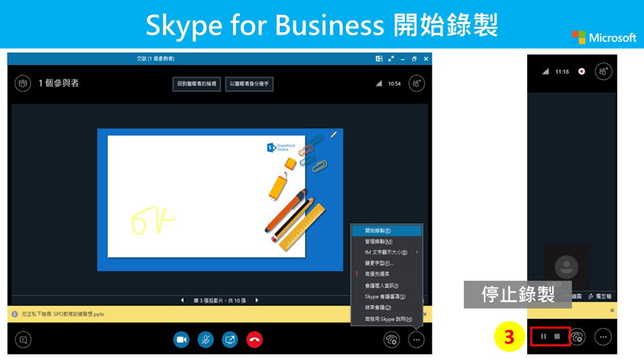Select 高優先順序 menu entry

(386, 274)
